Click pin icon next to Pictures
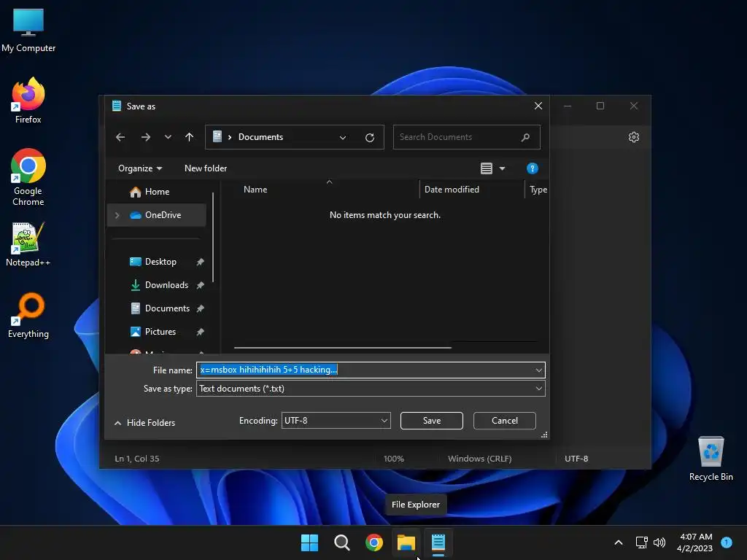This screenshot has height=560, width=747. [200, 332]
